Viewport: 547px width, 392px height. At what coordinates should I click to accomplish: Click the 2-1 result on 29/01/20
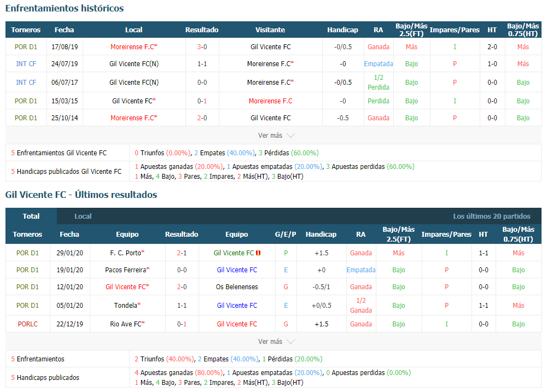pos(182,253)
